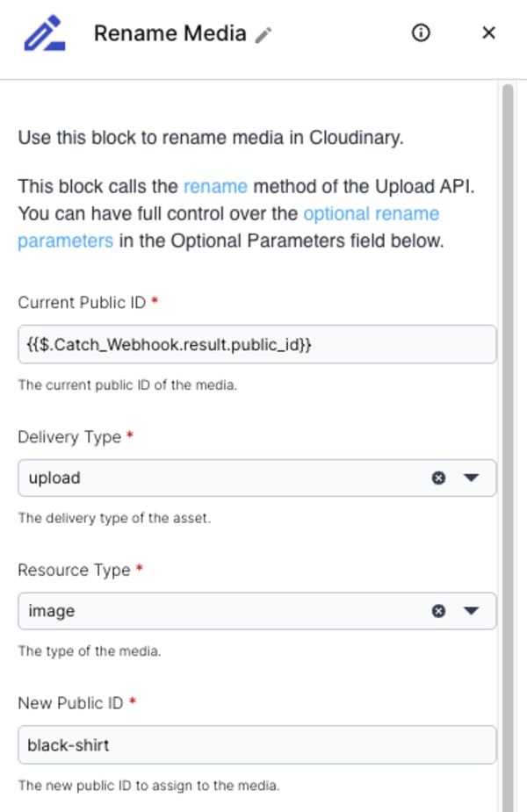Image resolution: width=527 pixels, height=812 pixels.
Task: Follow the optional rename parameters link
Action: [228, 227]
